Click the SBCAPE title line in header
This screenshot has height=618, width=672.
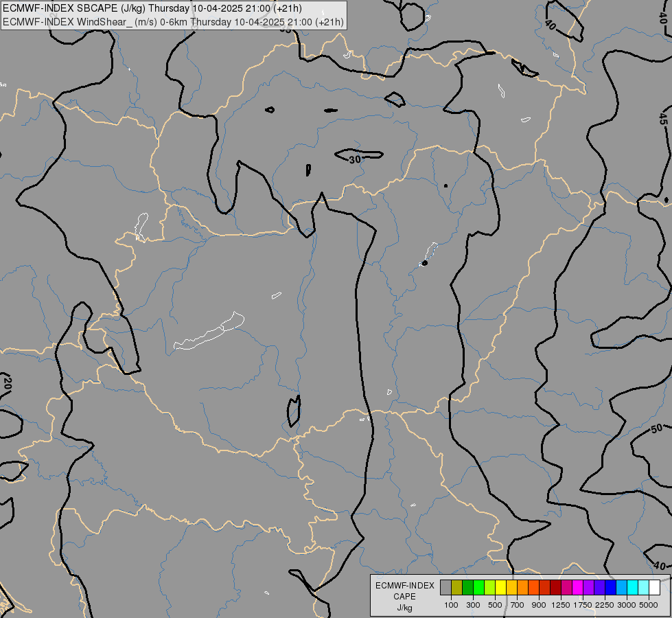(152, 8)
